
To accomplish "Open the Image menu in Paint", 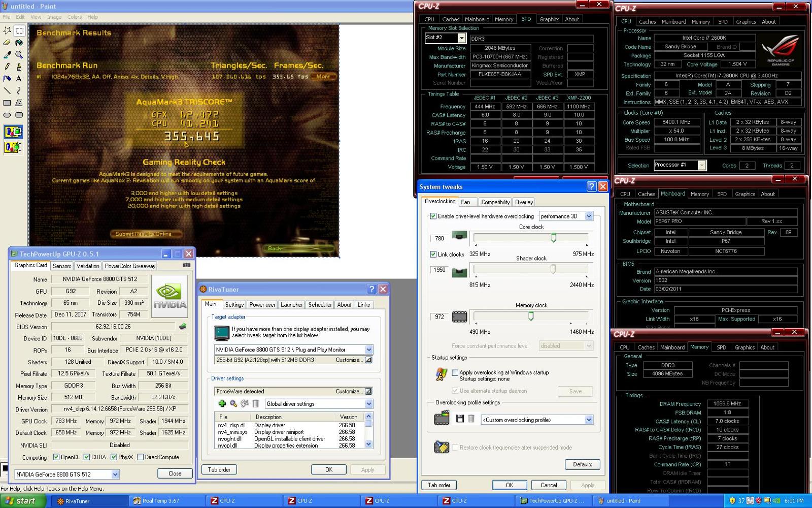I will tap(54, 17).
